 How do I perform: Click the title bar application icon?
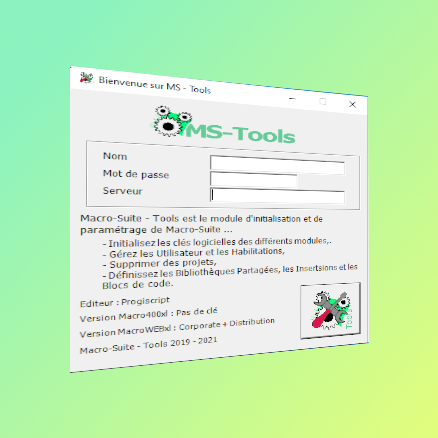point(86,78)
